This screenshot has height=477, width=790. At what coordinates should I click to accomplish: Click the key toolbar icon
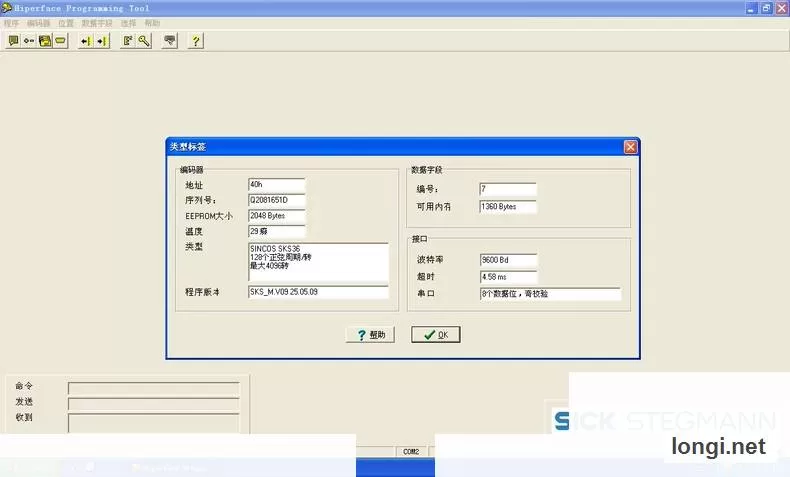click(144, 41)
